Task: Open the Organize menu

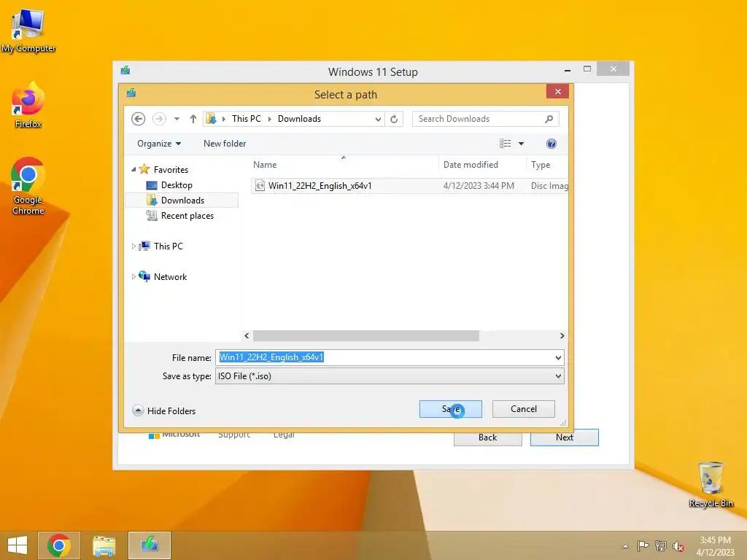Action: [158, 144]
